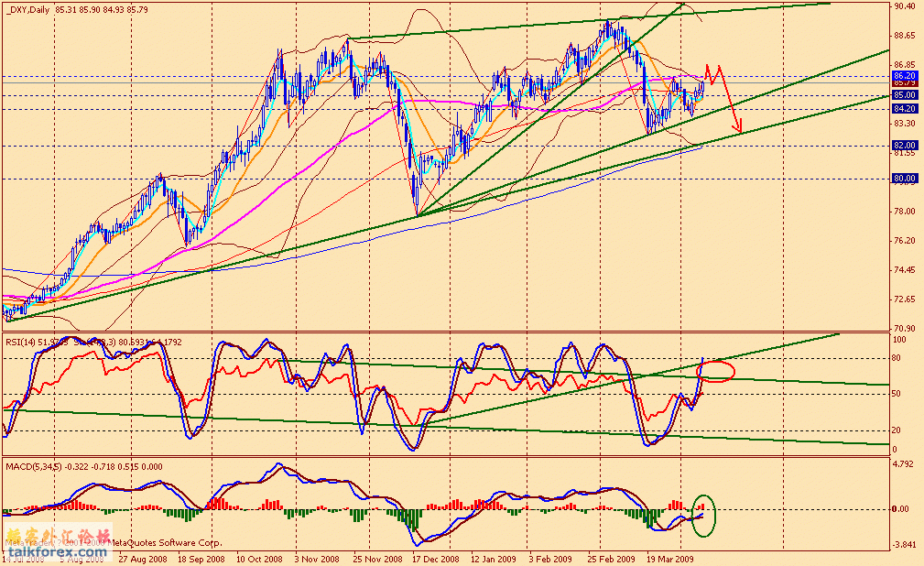924x566 pixels.
Task: Select the 84.20 blue price level tag
Action: 905,109
